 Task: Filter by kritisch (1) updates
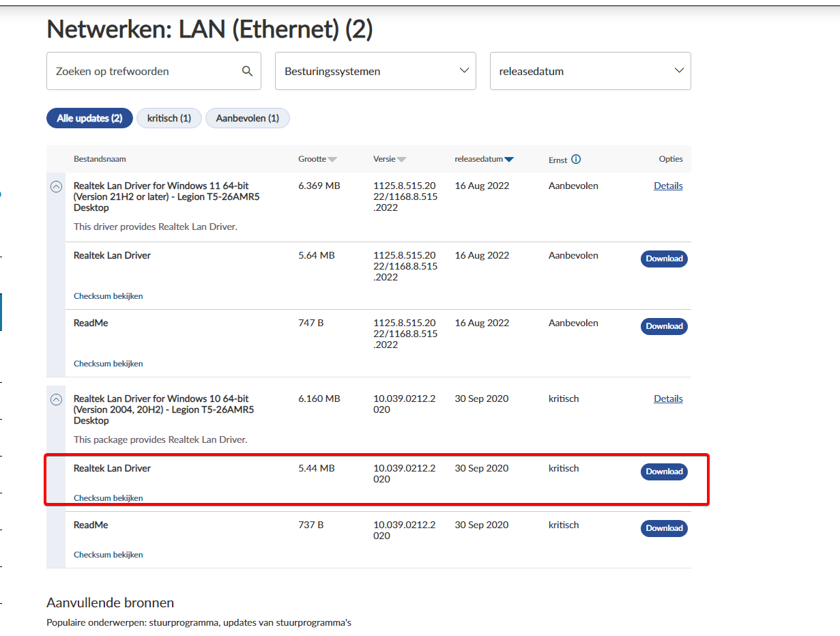169,118
